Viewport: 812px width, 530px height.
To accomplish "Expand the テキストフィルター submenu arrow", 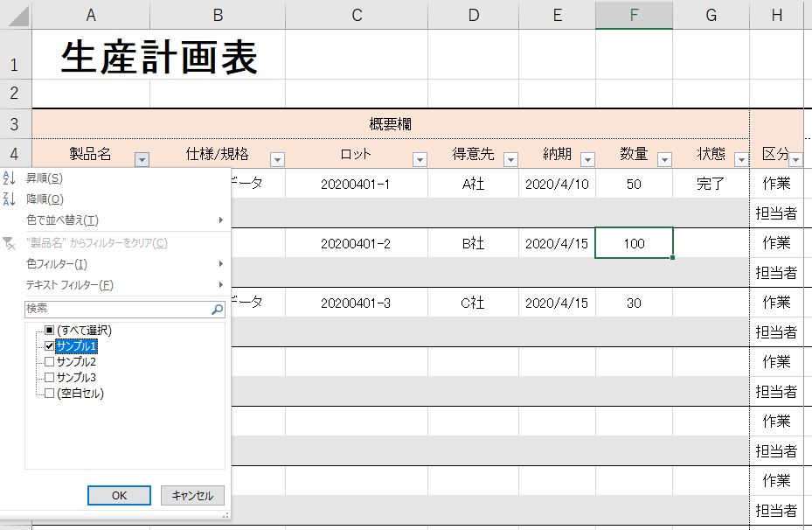I will [220, 286].
